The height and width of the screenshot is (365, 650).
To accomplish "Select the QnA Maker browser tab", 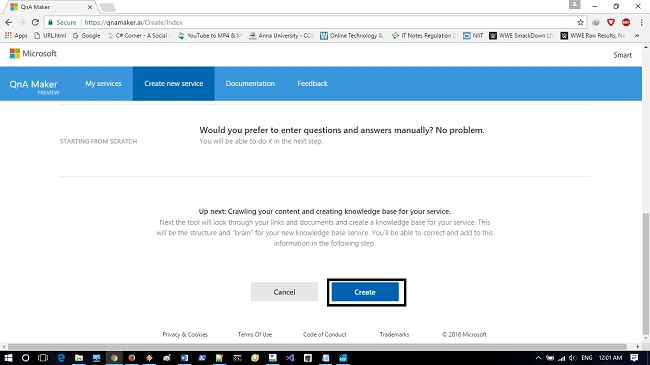I will 50,7.
